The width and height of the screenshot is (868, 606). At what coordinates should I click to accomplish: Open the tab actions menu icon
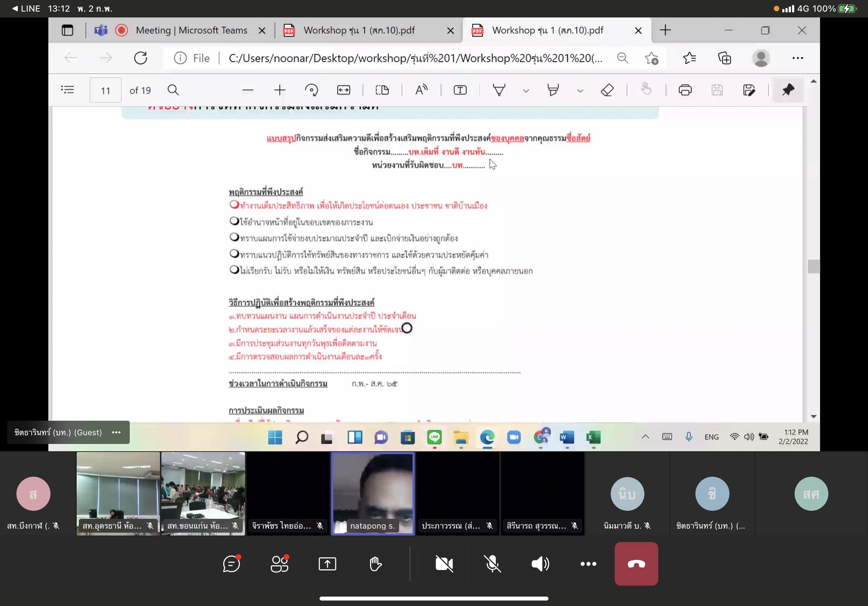tap(67, 30)
